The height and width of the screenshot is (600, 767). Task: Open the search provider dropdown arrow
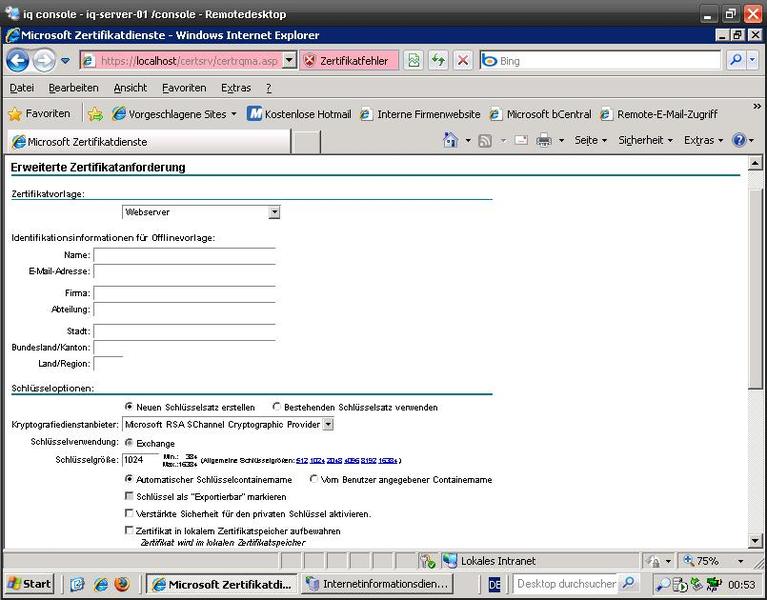tap(752, 60)
